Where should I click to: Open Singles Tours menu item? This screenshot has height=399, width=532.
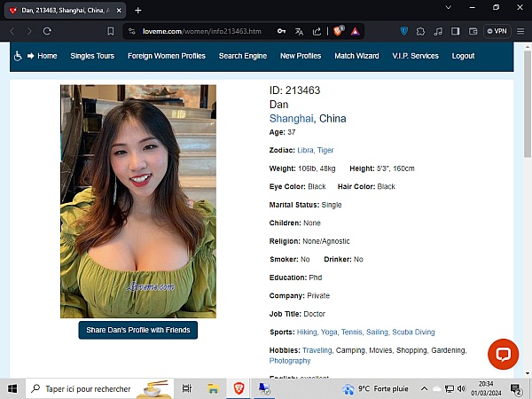(92, 56)
